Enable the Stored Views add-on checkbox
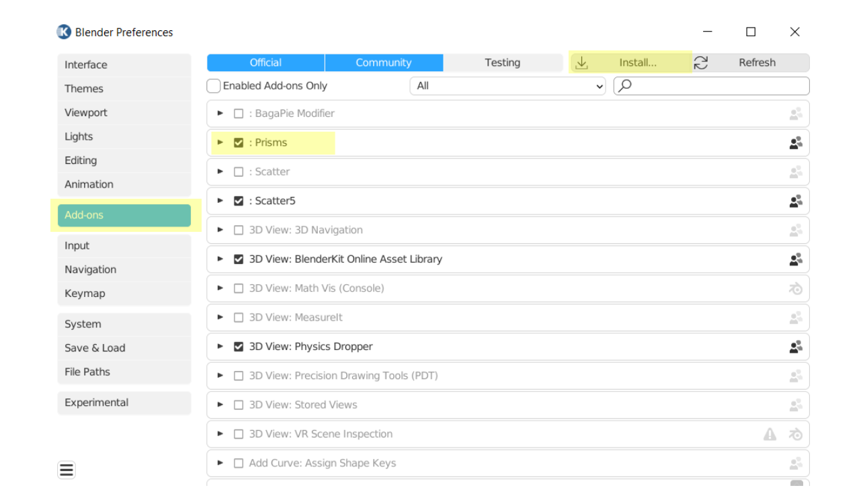867x504 pixels. pyautogui.click(x=239, y=405)
